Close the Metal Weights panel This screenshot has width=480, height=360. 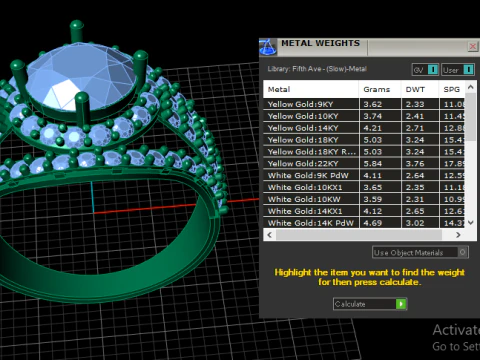coord(472,46)
